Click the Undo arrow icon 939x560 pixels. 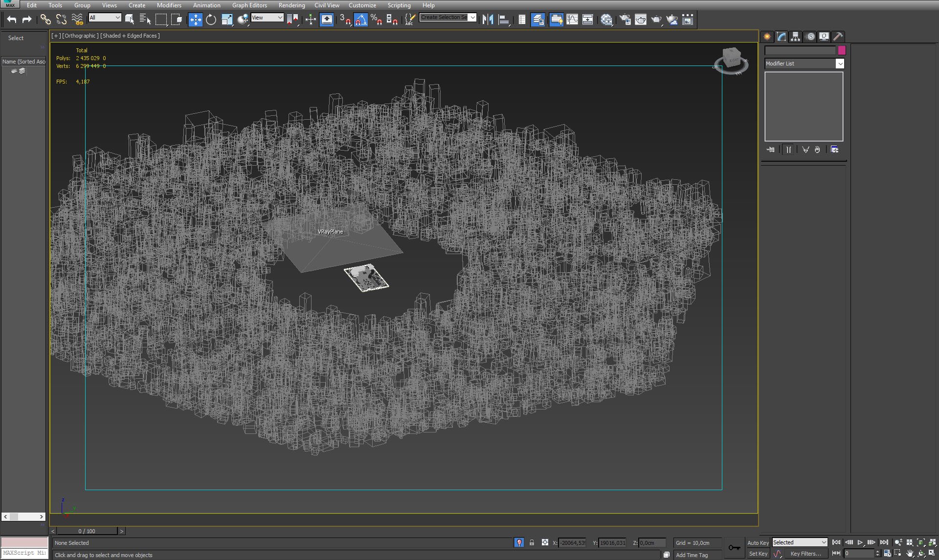(12, 20)
